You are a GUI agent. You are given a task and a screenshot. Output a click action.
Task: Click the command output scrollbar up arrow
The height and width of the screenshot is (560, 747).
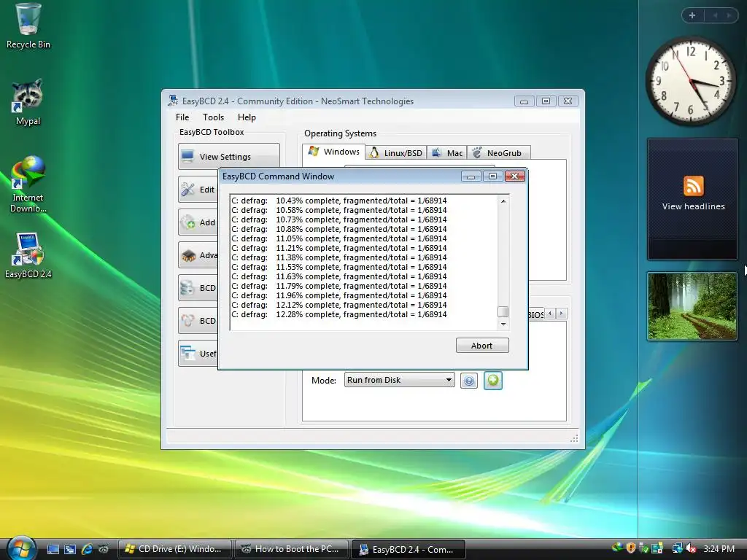point(503,201)
